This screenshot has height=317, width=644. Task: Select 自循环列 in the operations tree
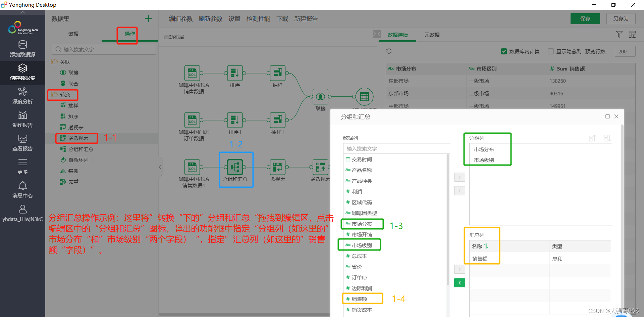coord(74,160)
